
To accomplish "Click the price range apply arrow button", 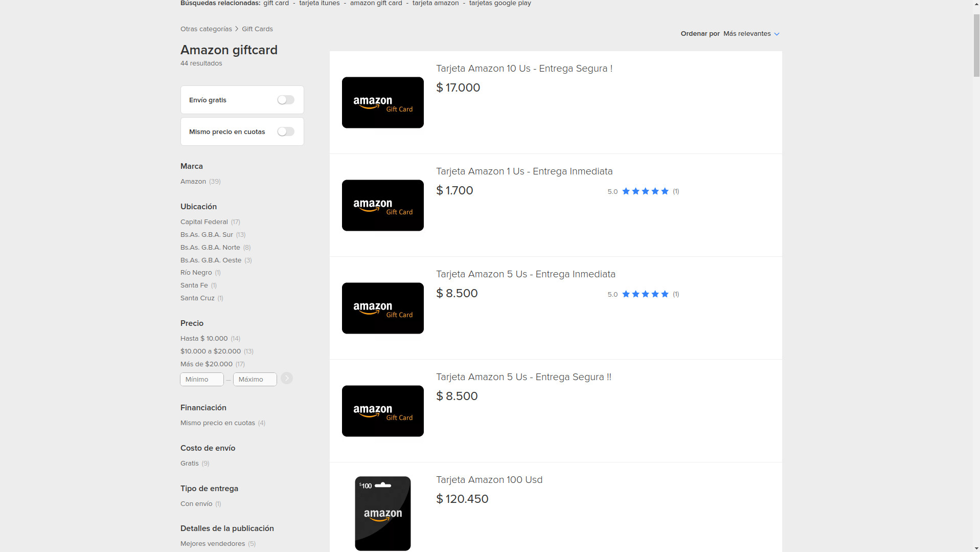I will click(287, 379).
